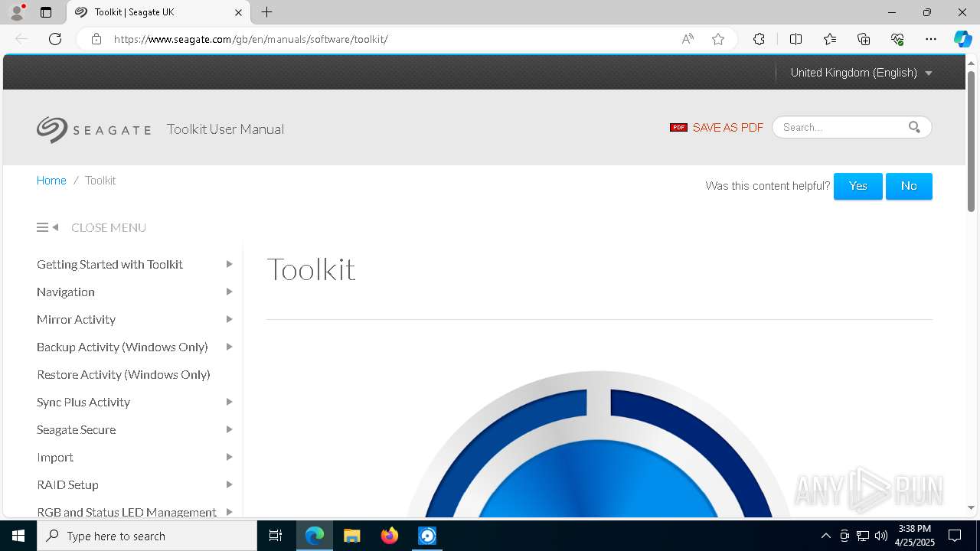
Task: Open Mirror Activity menu item
Action: coord(76,319)
